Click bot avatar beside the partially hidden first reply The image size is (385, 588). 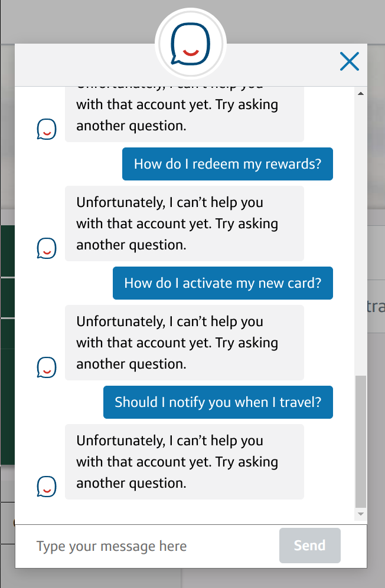[x=47, y=129]
